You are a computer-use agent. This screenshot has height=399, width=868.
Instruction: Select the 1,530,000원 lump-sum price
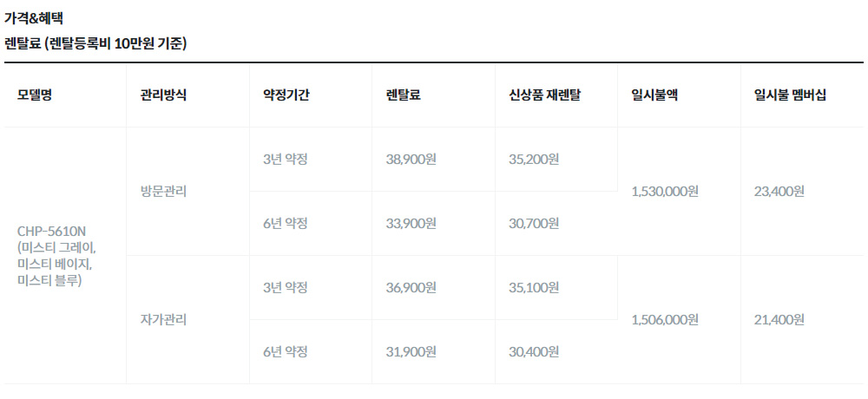pos(665,192)
